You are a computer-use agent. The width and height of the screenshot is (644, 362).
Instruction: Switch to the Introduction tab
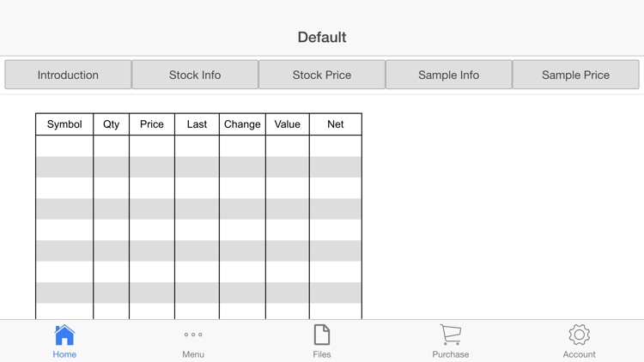[68, 75]
